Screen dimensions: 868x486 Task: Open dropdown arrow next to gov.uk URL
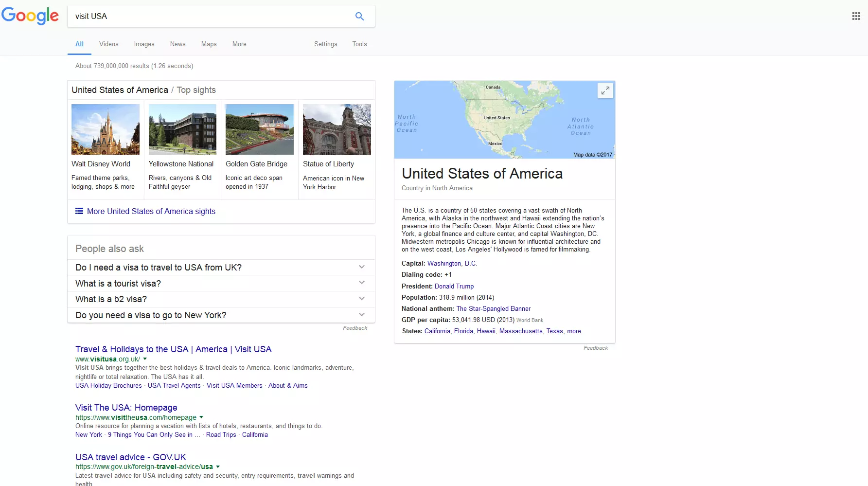point(218,467)
